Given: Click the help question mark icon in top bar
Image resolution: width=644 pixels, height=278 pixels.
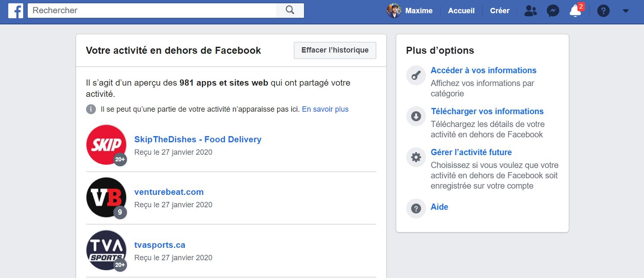Looking at the screenshot, I should click(603, 11).
